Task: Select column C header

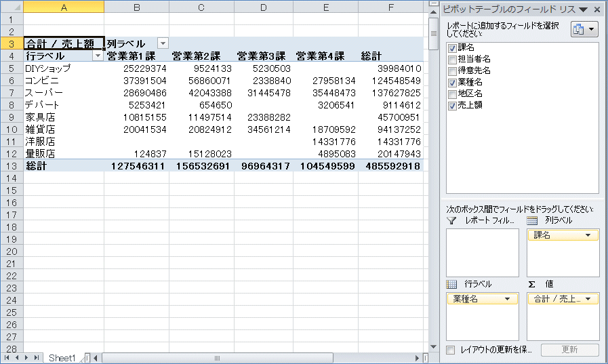Action: tap(201, 7)
